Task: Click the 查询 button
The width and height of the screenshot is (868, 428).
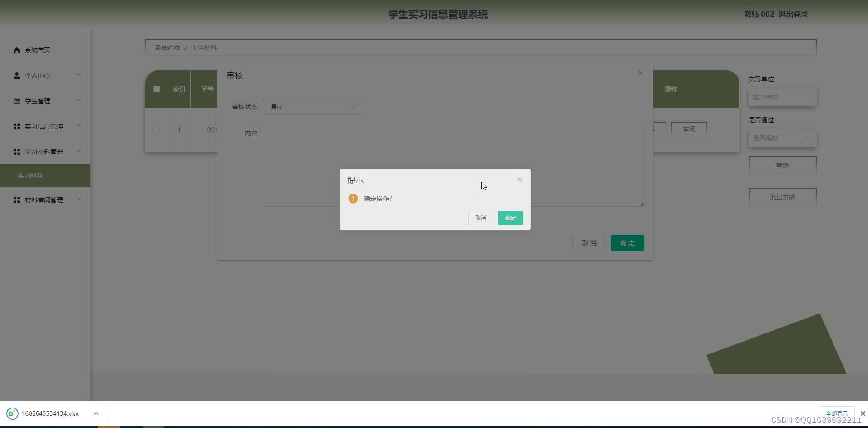Action: (x=782, y=165)
